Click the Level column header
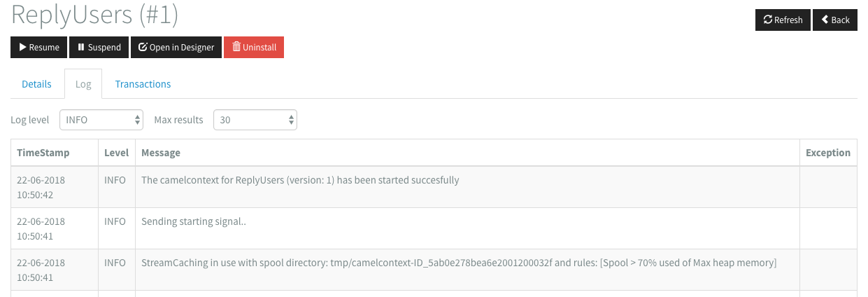 point(116,153)
